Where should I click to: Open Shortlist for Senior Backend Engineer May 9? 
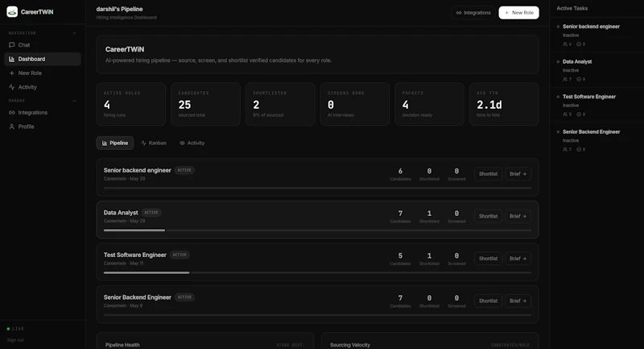click(x=488, y=301)
